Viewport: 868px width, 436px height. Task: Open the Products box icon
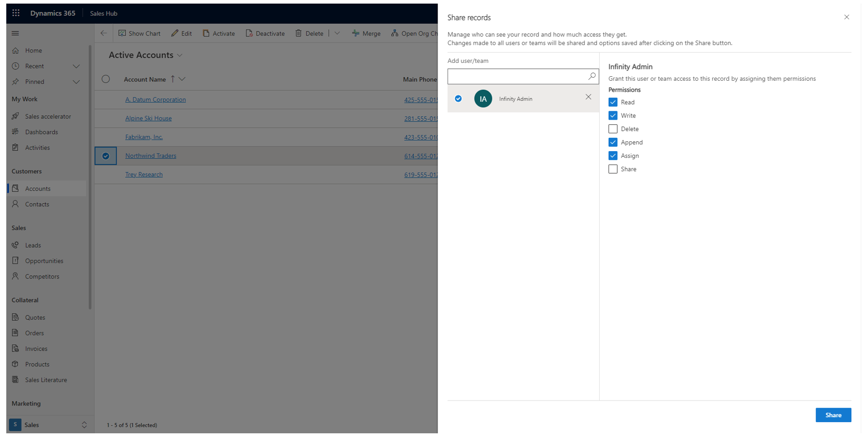tap(16, 364)
